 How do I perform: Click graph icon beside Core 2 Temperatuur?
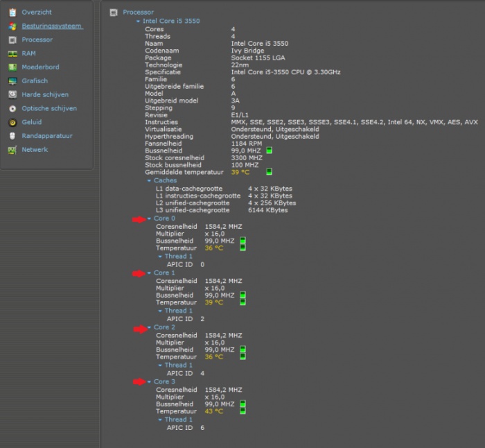coord(242,356)
